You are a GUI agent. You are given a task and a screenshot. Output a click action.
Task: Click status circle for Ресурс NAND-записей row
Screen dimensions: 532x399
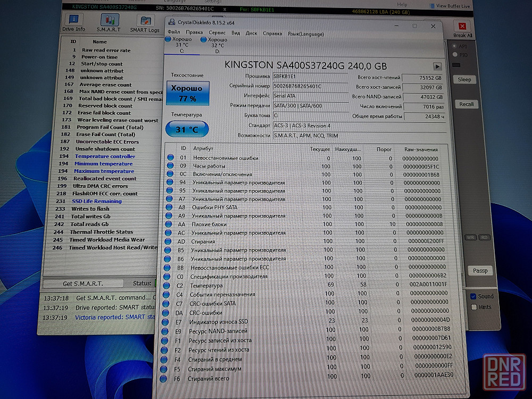165,331
